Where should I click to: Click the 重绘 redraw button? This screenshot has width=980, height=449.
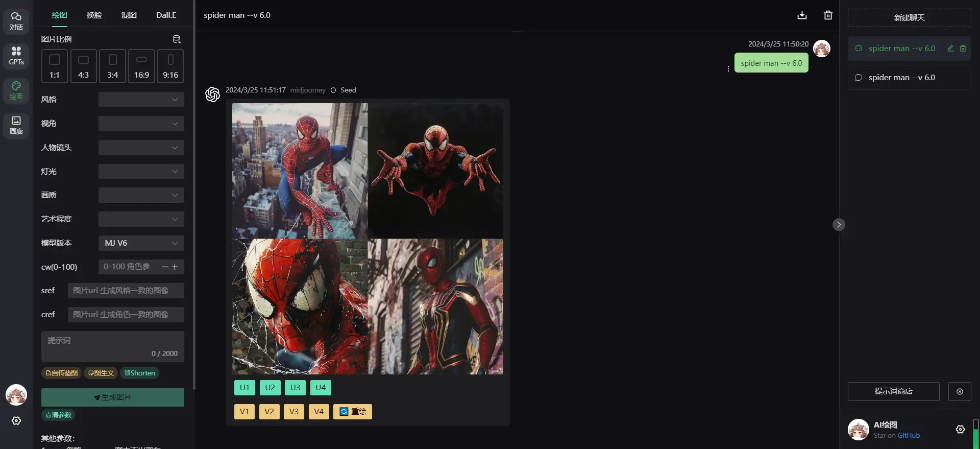coord(353,412)
